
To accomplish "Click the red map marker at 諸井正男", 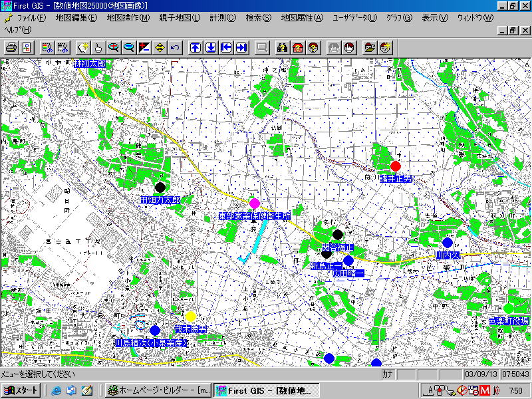I will pos(396,166).
